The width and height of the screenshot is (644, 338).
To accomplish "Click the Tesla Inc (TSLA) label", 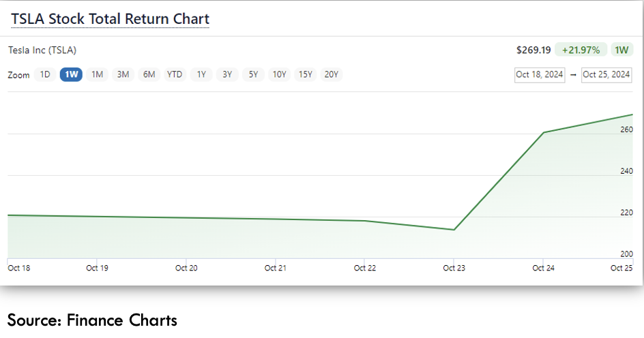I will pos(42,50).
